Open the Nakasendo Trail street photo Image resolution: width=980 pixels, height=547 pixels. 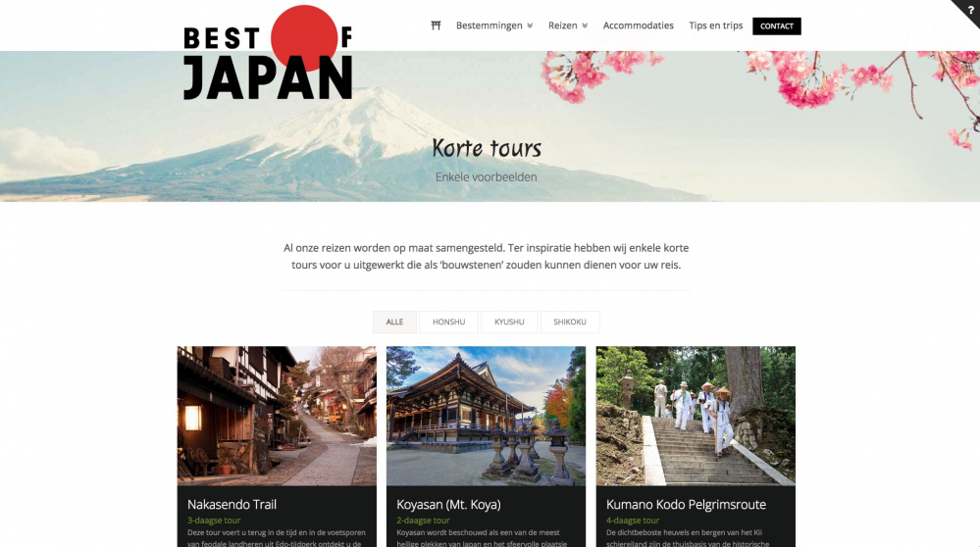coord(277,416)
